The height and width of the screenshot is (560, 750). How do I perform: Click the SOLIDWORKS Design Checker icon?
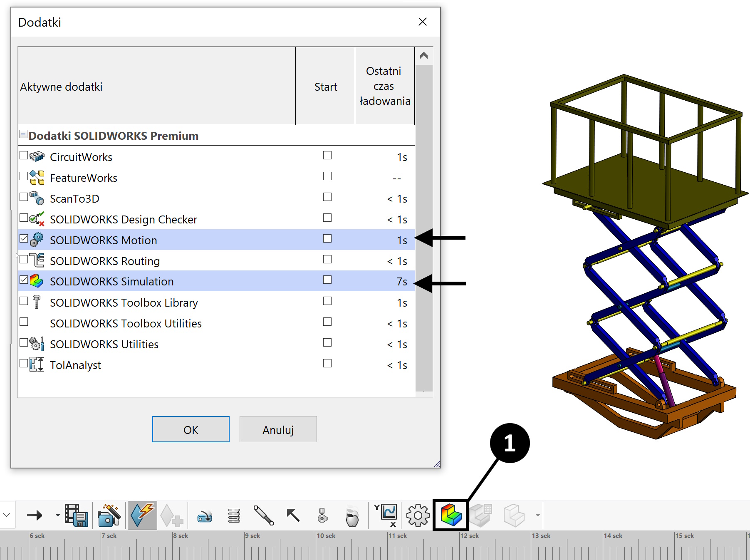click(x=37, y=219)
